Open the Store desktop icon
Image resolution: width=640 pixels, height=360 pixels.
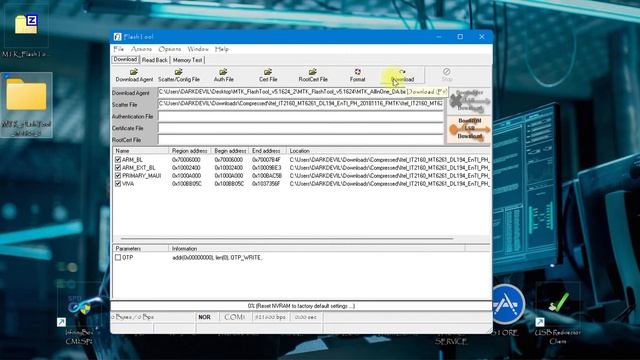coord(506,310)
